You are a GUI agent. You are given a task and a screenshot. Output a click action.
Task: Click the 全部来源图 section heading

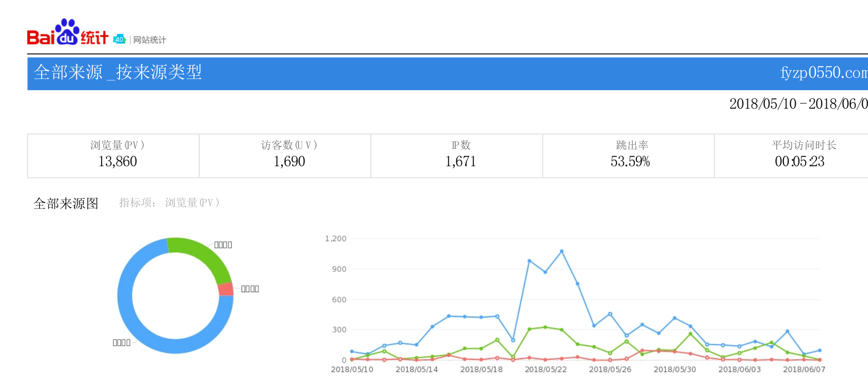pos(66,203)
